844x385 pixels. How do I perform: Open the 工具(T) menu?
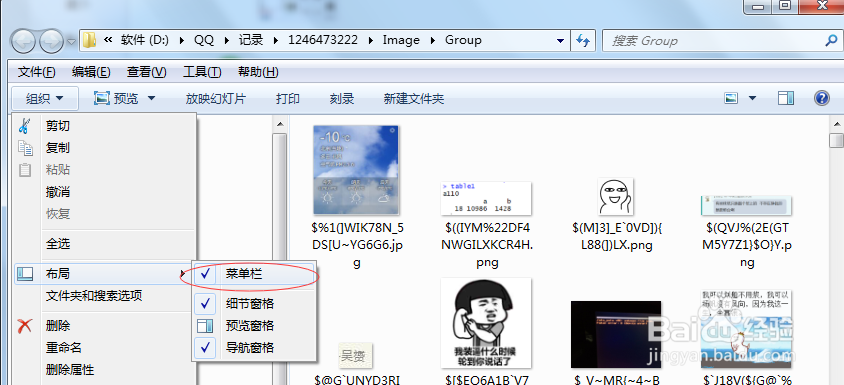(x=202, y=72)
